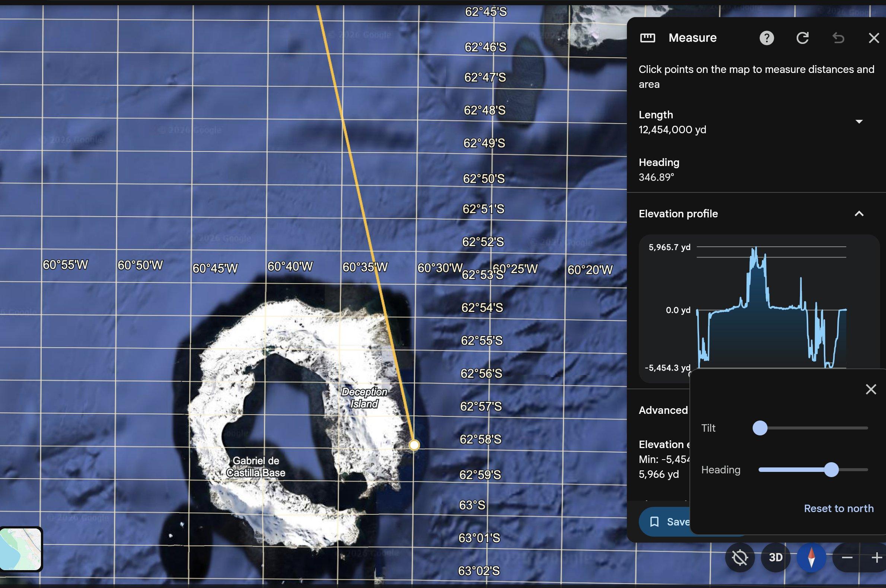Close the Tilt and Heading popup
Viewport: 886px width, 588px height.
[871, 389]
